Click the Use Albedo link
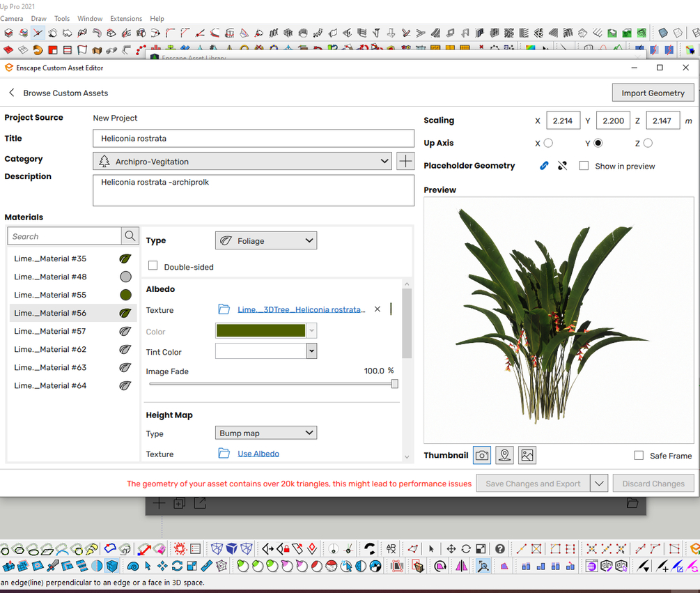 [x=258, y=453]
